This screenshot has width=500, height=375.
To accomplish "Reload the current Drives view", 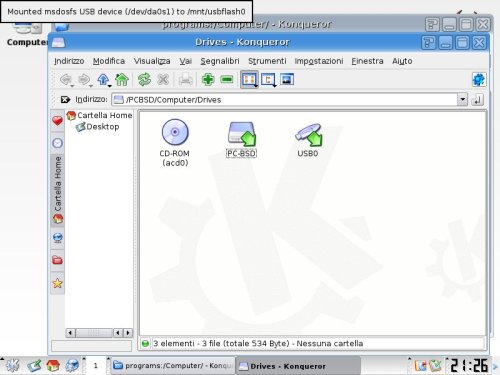I will tap(144, 80).
